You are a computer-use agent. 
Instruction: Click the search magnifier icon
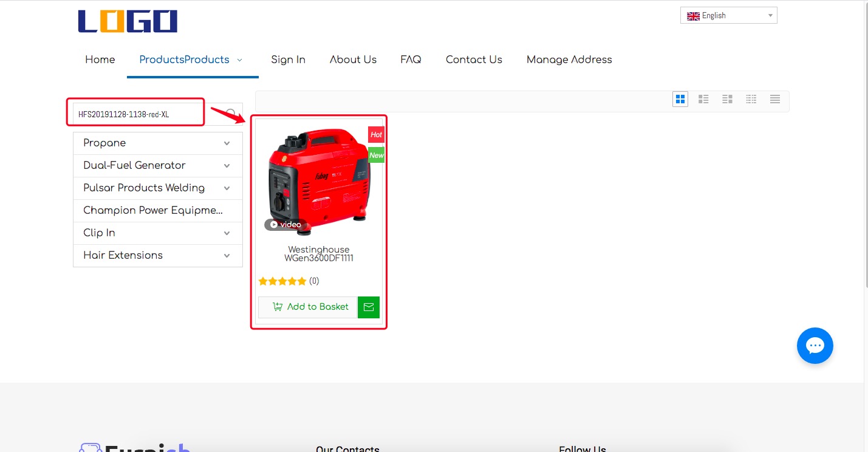231,114
